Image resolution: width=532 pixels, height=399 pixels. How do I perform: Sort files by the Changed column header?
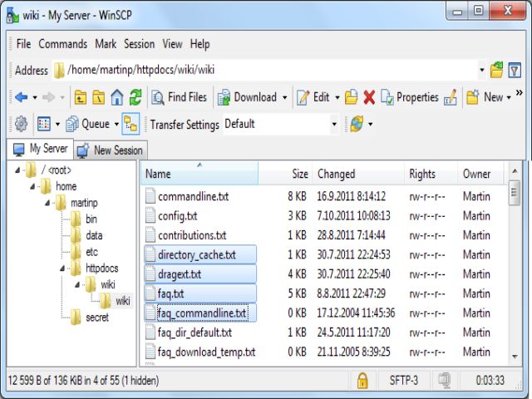pos(336,174)
